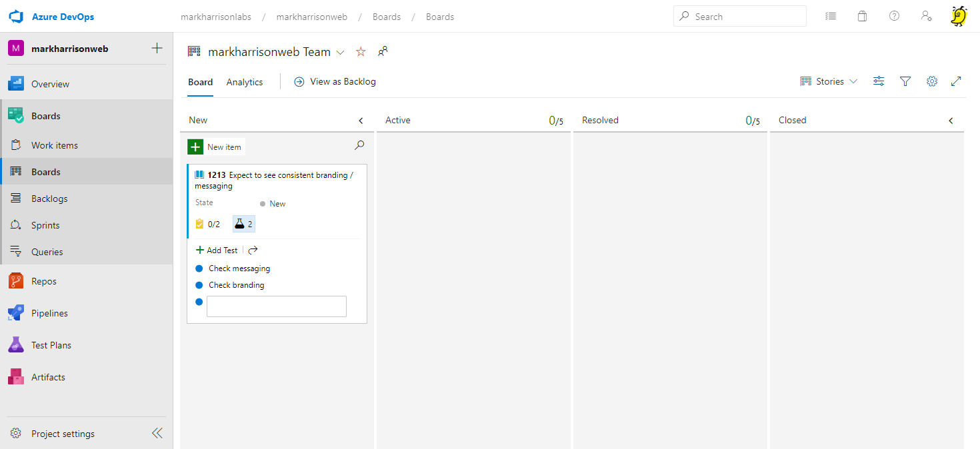Open the help question mark icon
980x449 pixels.
(894, 17)
